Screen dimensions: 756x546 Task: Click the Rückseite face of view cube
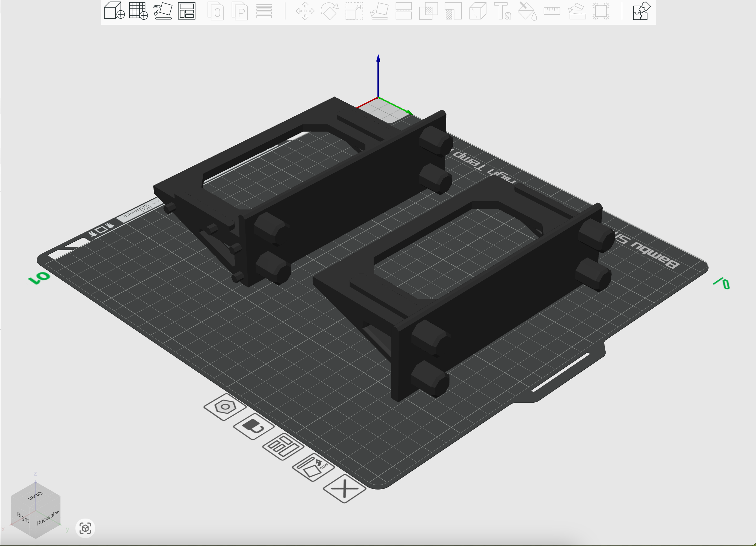click(x=48, y=517)
